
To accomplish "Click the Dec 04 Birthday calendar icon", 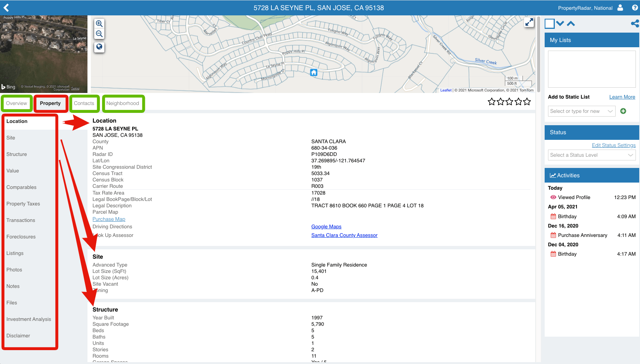I will pyautogui.click(x=553, y=254).
